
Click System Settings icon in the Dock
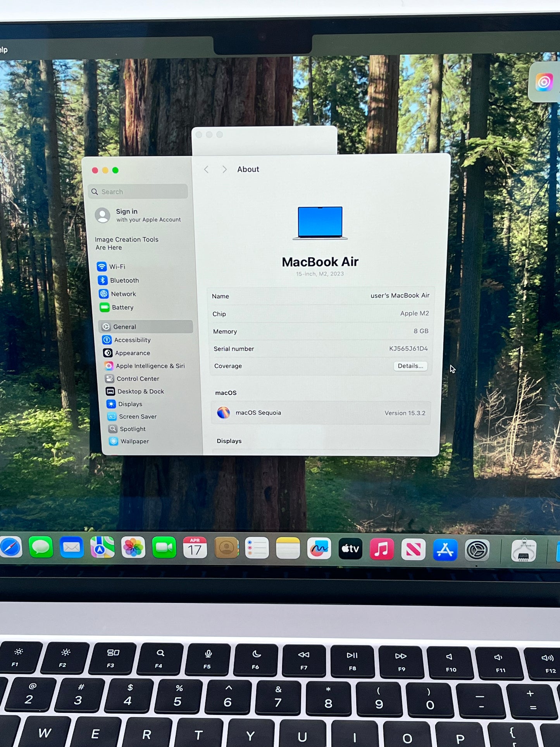coord(477,550)
